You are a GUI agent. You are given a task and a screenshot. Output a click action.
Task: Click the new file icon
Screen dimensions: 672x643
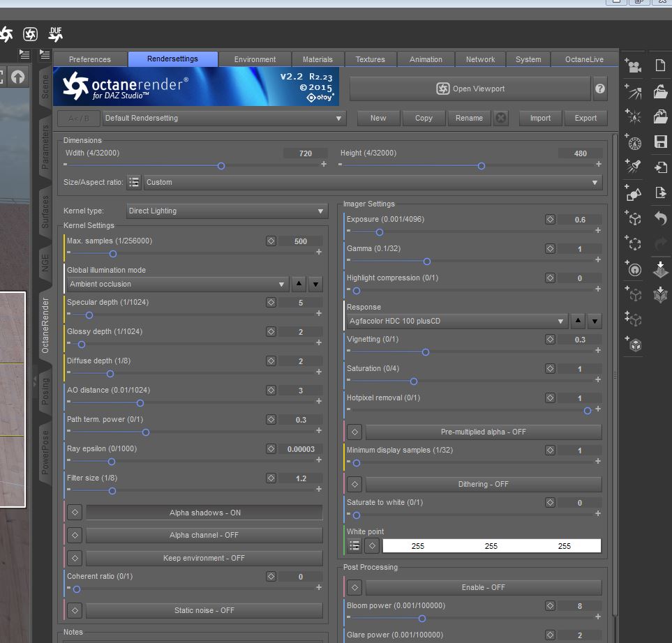coord(660,66)
